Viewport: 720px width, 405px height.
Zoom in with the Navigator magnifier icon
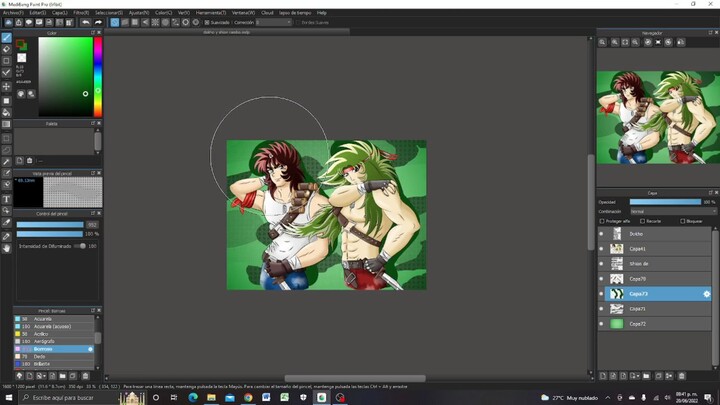(x=614, y=42)
